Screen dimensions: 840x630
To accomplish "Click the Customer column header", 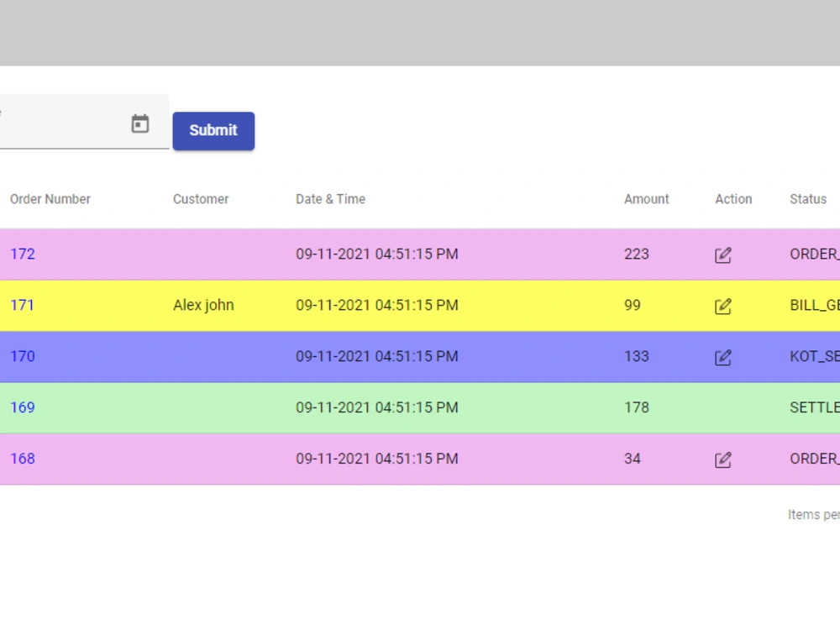I will (x=201, y=199).
